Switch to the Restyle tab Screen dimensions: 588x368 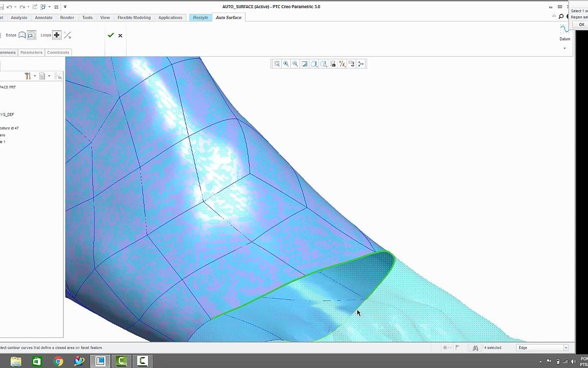pyautogui.click(x=200, y=17)
